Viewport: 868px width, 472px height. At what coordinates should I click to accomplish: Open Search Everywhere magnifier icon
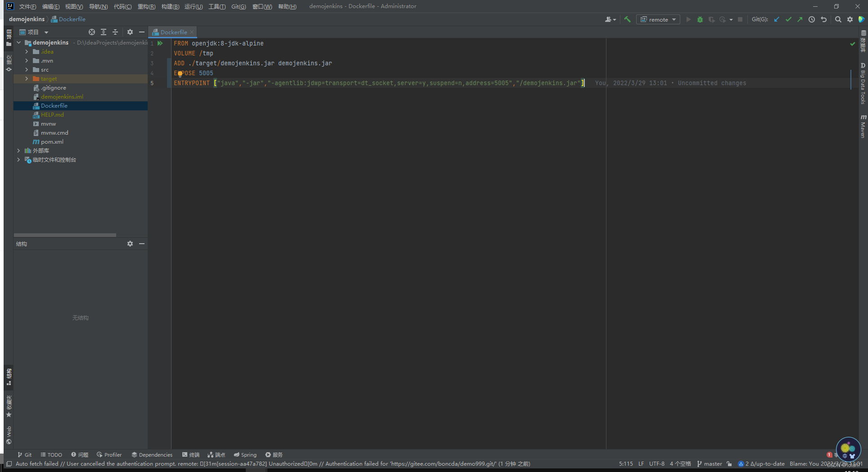click(838, 19)
